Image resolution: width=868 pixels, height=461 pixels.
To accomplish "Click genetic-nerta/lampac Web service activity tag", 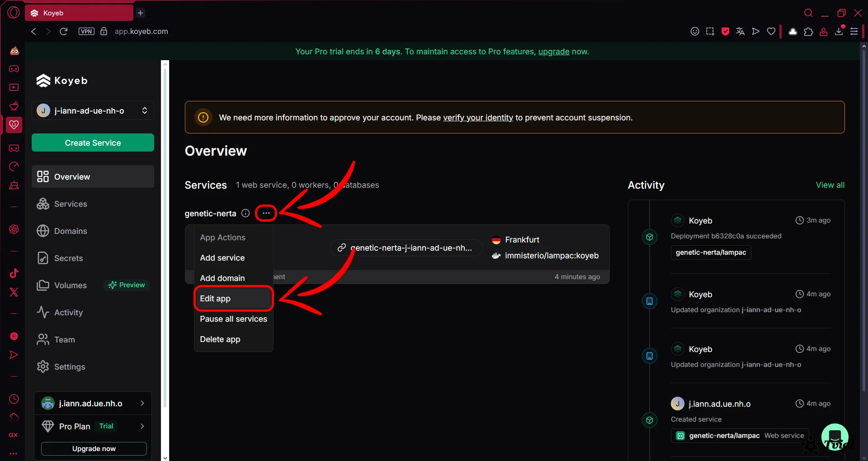I will (x=740, y=436).
